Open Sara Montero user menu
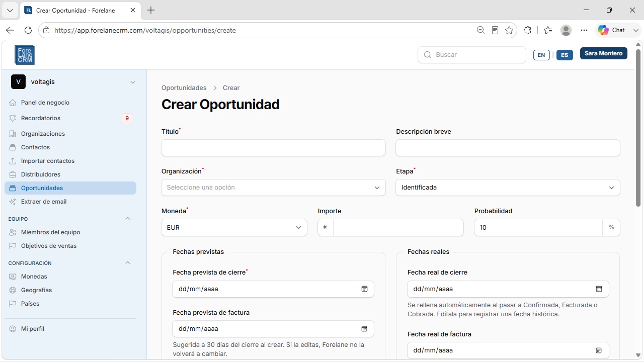644x362 pixels. click(603, 53)
